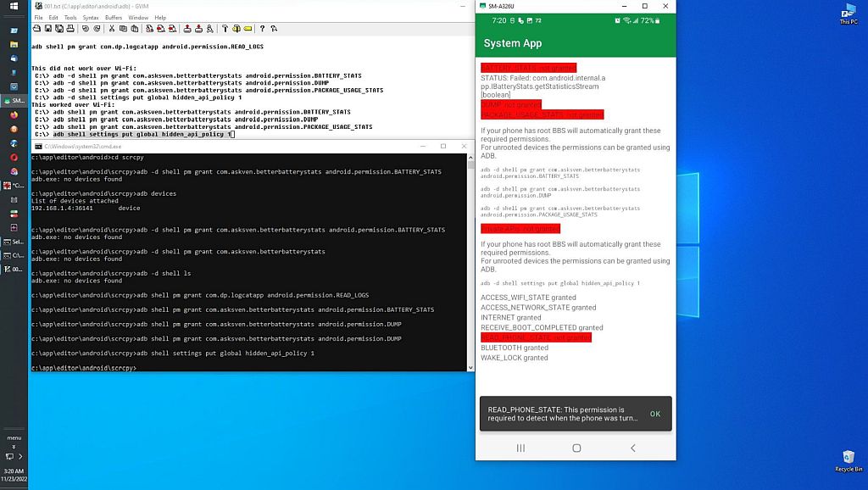Click the File Explorer icon in taskbar
The height and width of the screenshot is (490, 868).
tap(14, 44)
